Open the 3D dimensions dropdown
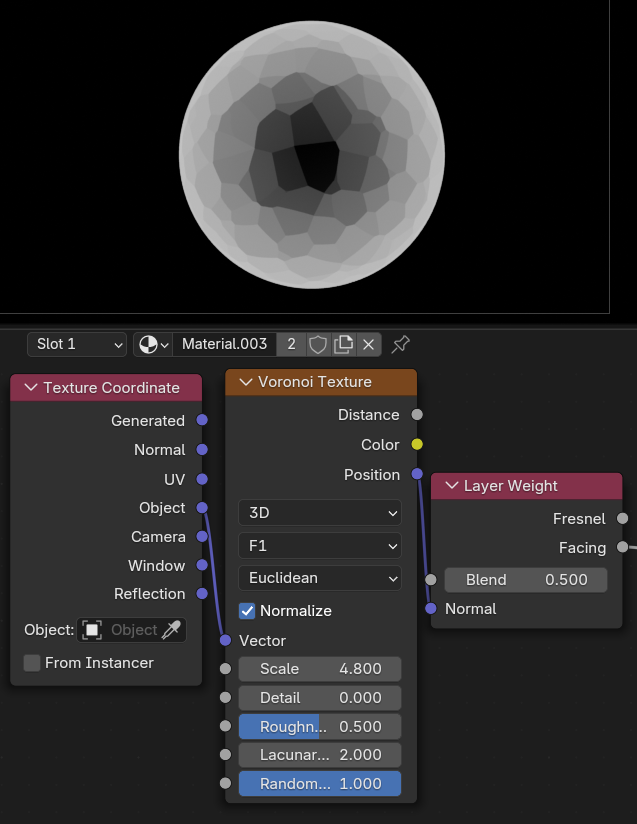The width and height of the screenshot is (637, 824). point(319,513)
